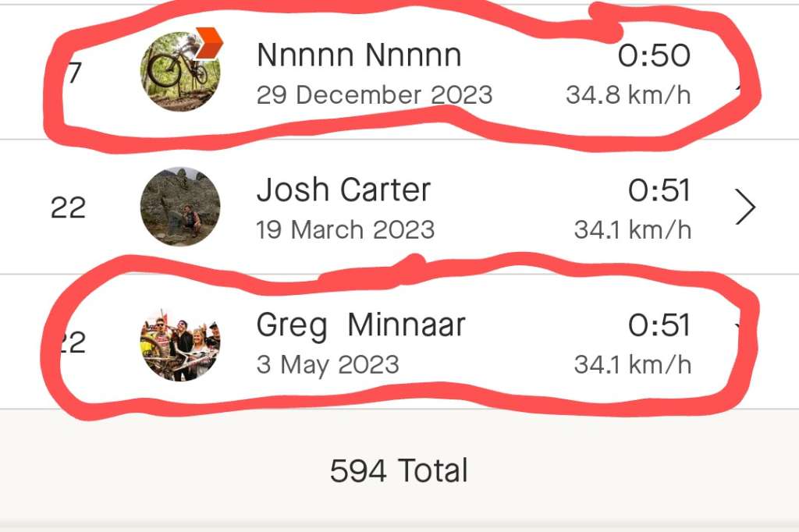Viewport: 799px width, 532px height.
Task: Select rank number 22 beside Josh Carter
Action: [x=69, y=207]
